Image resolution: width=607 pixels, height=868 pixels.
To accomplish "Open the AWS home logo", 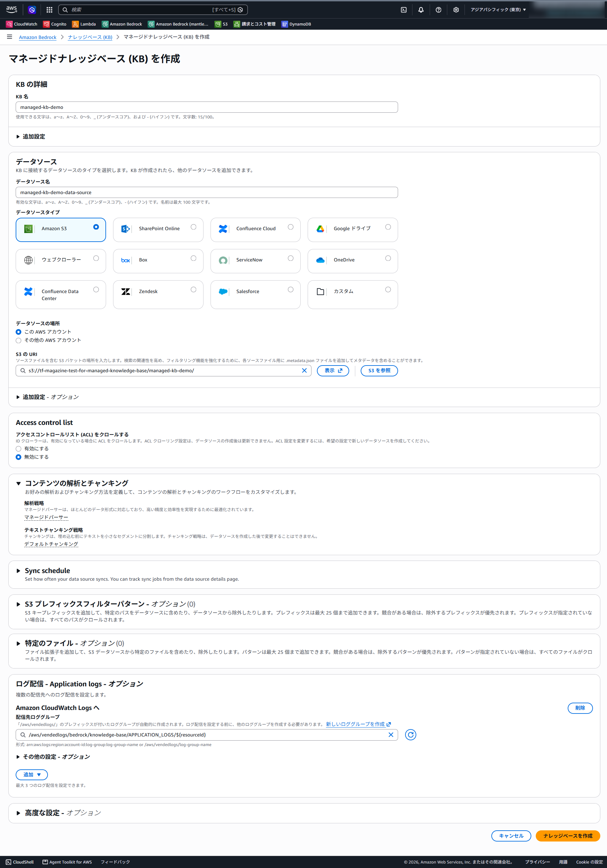I will click(12, 10).
